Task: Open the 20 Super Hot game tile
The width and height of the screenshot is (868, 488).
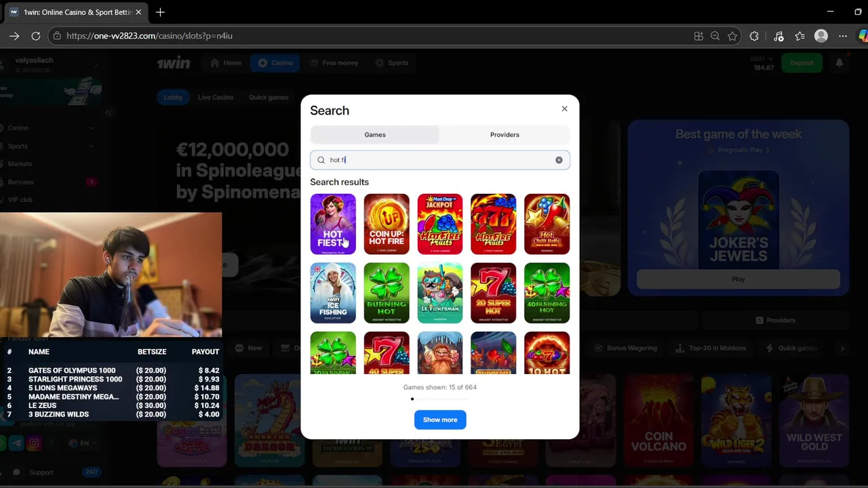Action: pyautogui.click(x=493, y=293)
